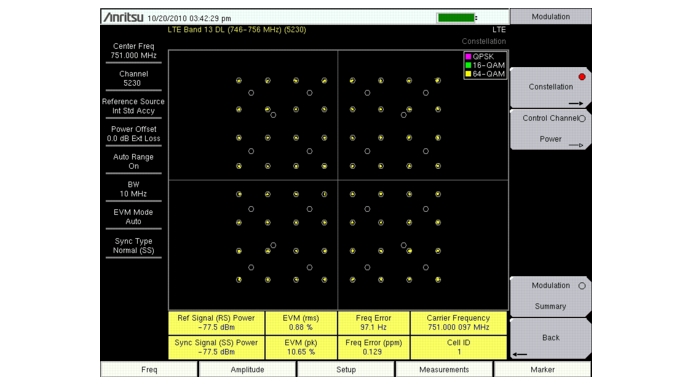Click the Constellation submenu arrow
Image resolution: width=689 pixels, height=386 pixels.
point(576,104)
